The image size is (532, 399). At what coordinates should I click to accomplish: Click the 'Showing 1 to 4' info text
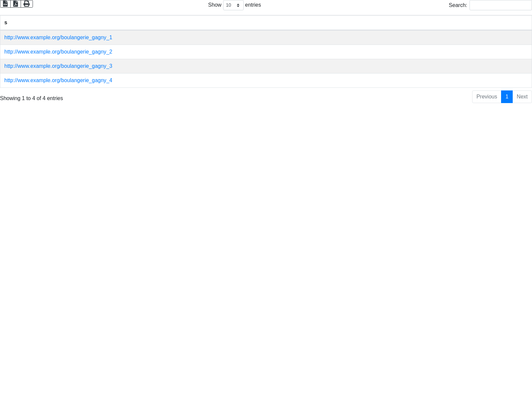pos(32,98)
